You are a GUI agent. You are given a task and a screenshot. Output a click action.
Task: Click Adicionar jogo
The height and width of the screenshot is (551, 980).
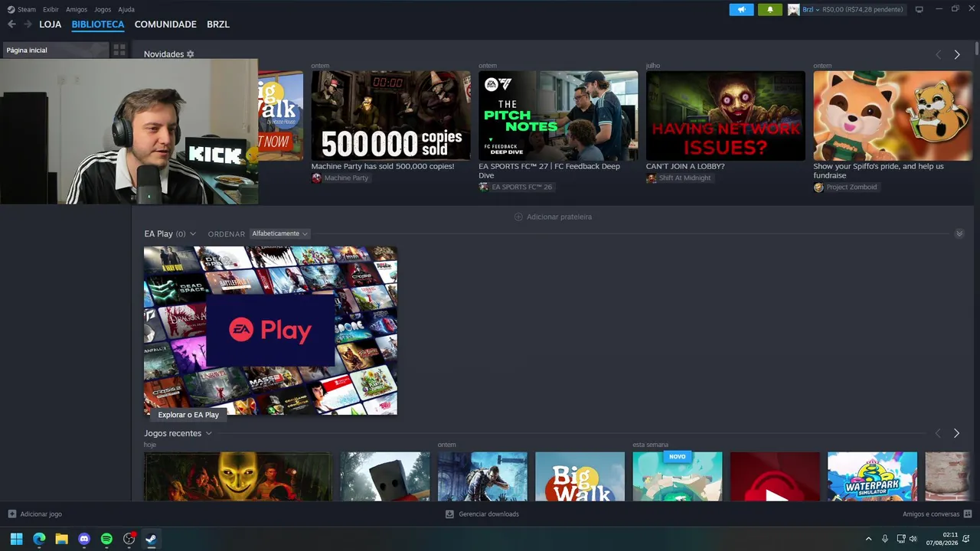coord(41,514)
